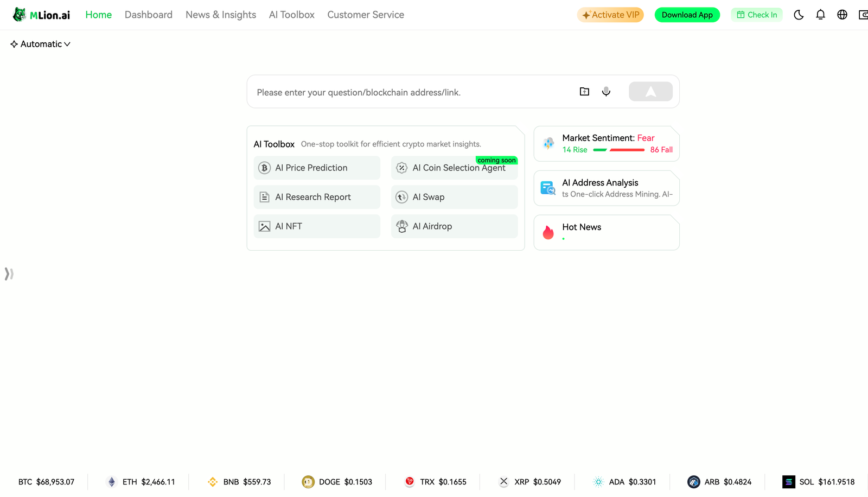Open AI Swap tool

(455, 197)
